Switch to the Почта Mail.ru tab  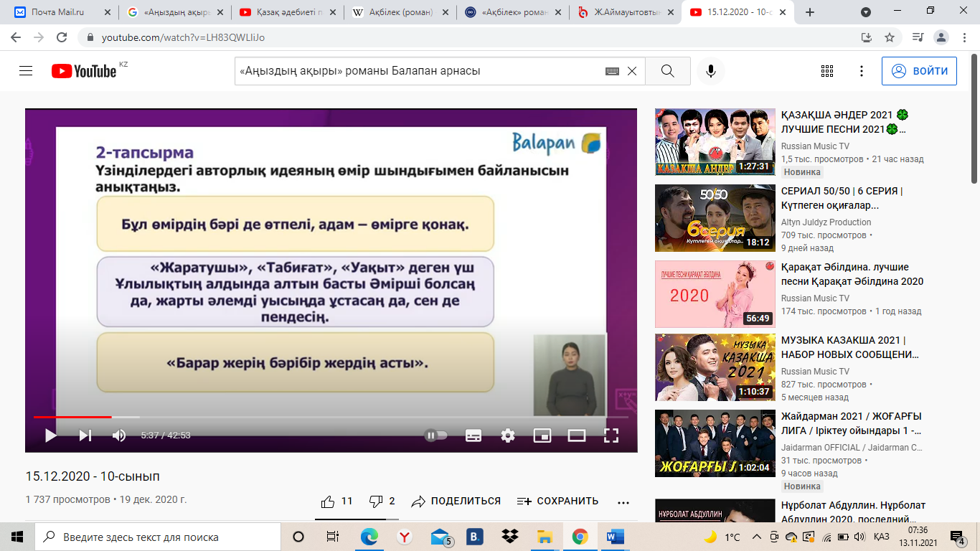pos(63,12)
